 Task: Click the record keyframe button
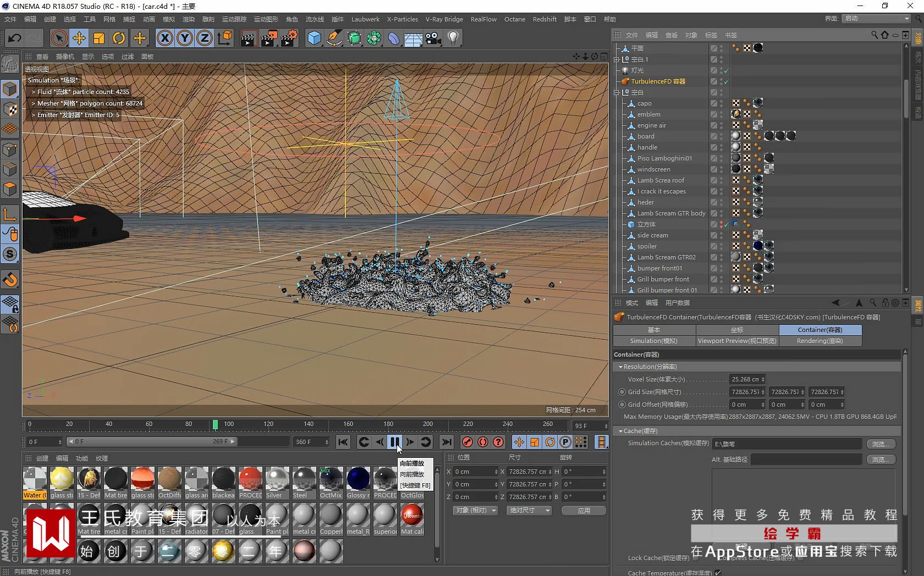[467, 442]
